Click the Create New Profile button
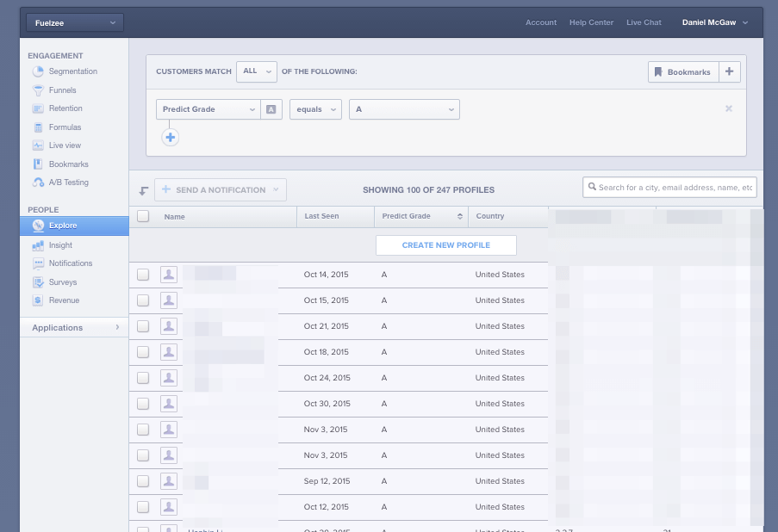778x532 pixels. coord(446,245)
